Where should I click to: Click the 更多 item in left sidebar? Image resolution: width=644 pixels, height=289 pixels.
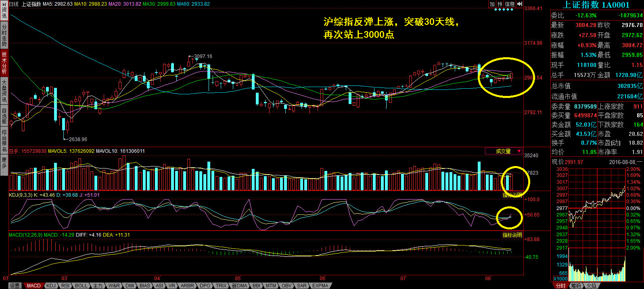pyautogui.click(x=4, y=164)
